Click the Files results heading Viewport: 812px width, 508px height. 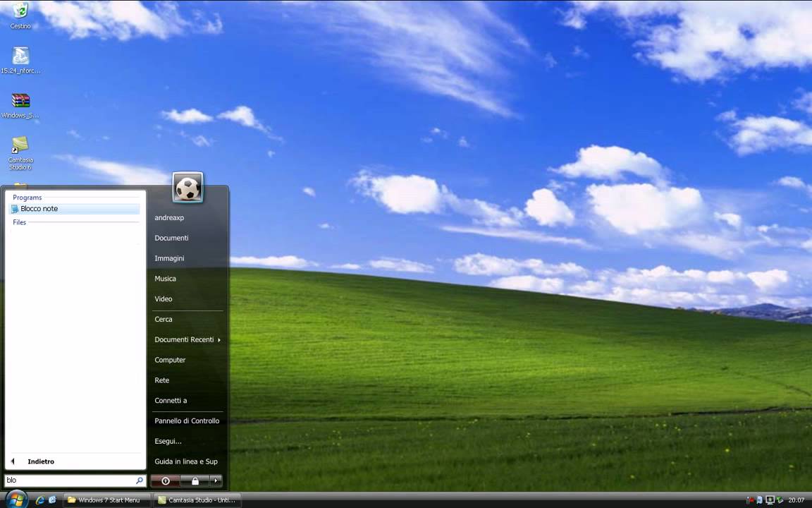point(19,222)
